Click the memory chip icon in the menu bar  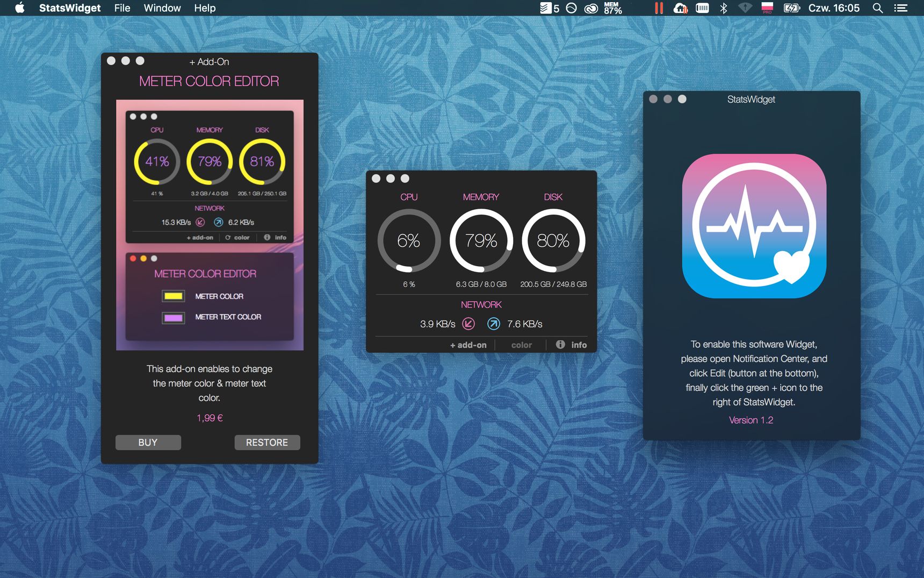(x=702, y=8)
